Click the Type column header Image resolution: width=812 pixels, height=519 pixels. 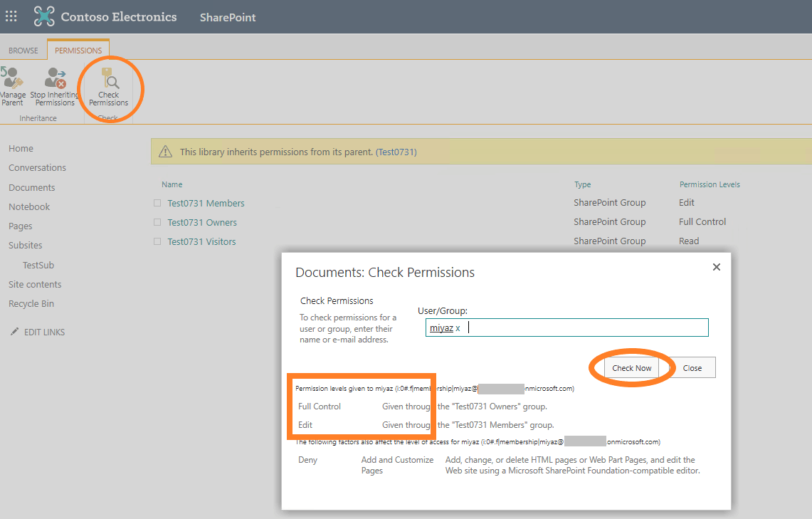(x=583, y=184)
